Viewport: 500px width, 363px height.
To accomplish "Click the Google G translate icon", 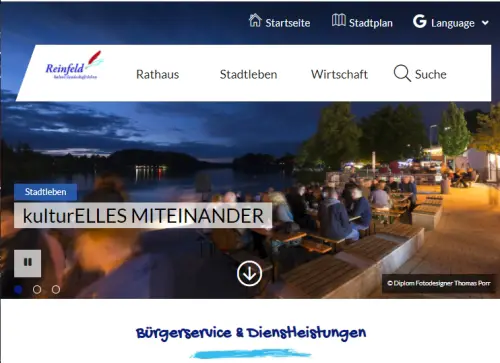I will (x=420, y=21).
